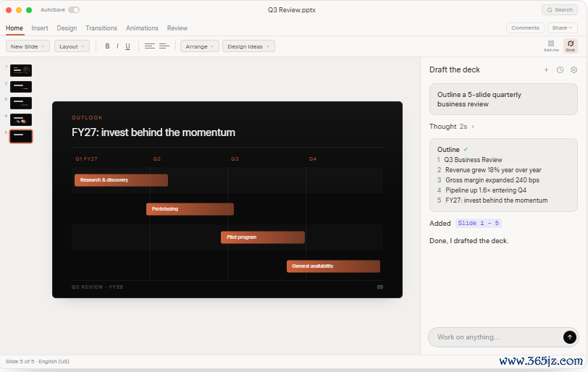Click the Slide 5 of 5 status text
The height and width of the screenshot is (372, 588).
[x=20, y=362]
